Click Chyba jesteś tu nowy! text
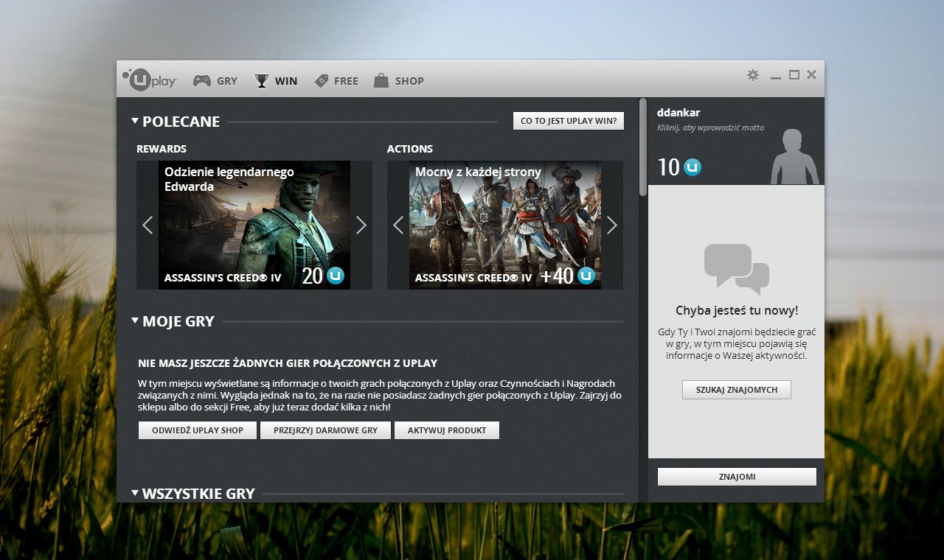This screenshot has height=560, width=944. pos(737,311)
